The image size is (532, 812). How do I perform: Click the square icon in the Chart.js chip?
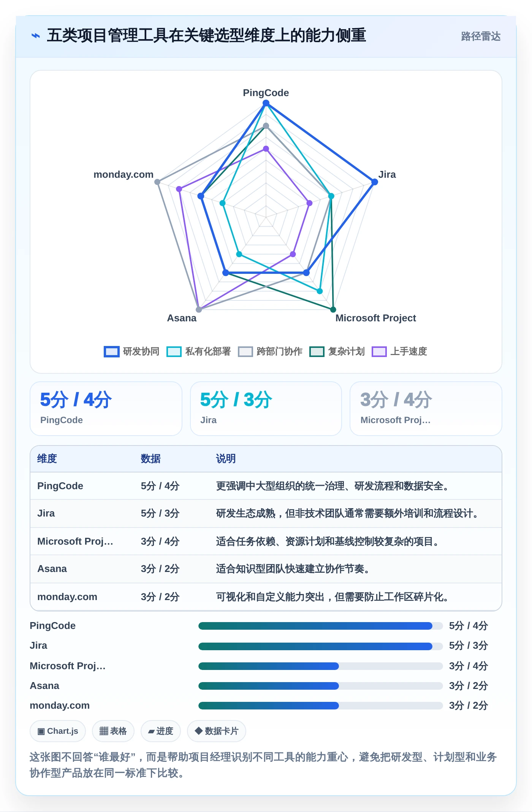click(x=41, y=731)
